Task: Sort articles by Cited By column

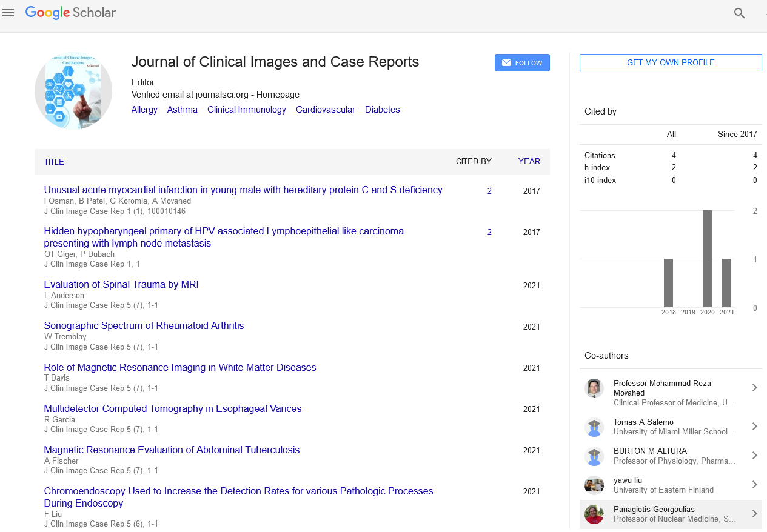Action: click(x=474, y=161)
